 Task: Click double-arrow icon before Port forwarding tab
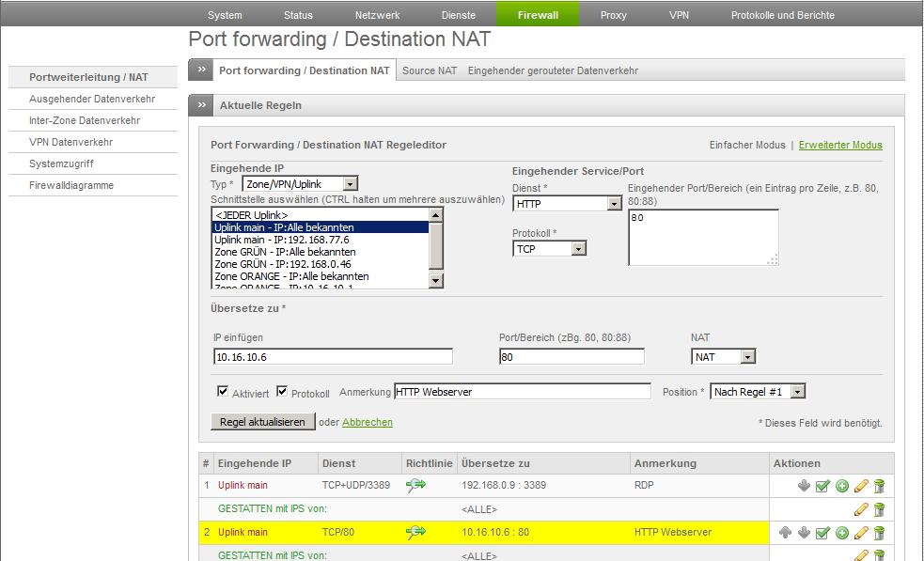(201, 70)
